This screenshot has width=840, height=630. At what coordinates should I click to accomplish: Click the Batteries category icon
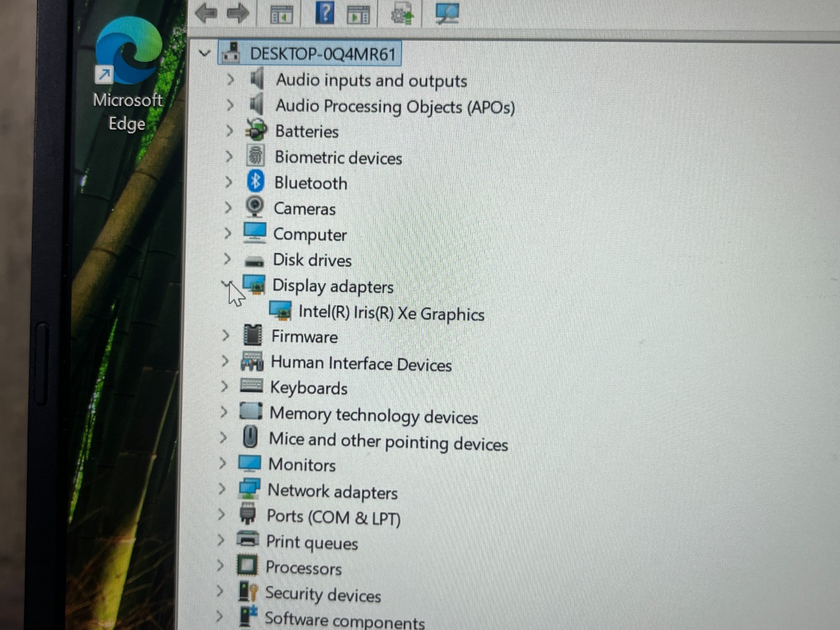[256, 130]
